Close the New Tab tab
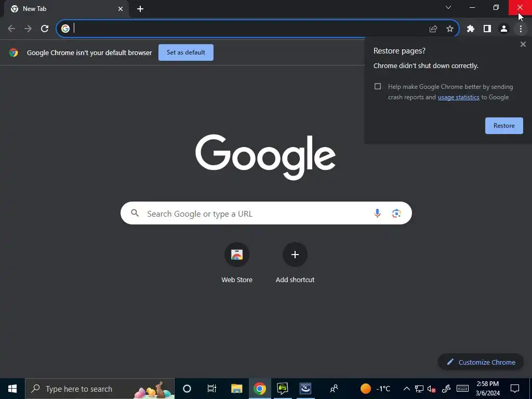The height and width of the screenshot is (399, 532). click(x=121, y=9)
